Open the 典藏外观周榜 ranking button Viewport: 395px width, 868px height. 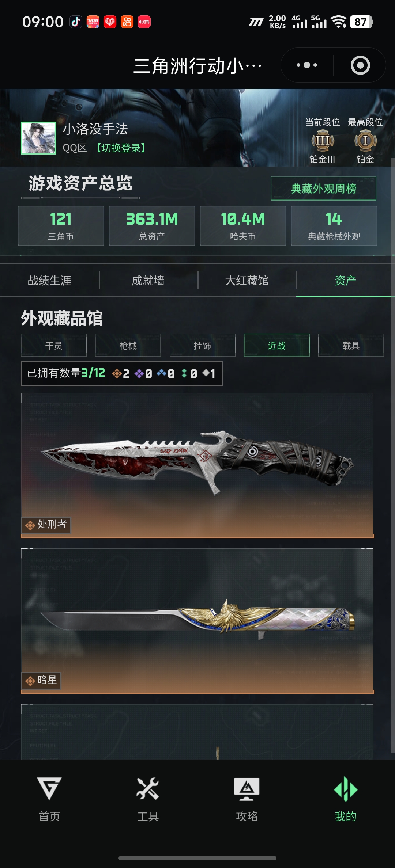[324, 189]
